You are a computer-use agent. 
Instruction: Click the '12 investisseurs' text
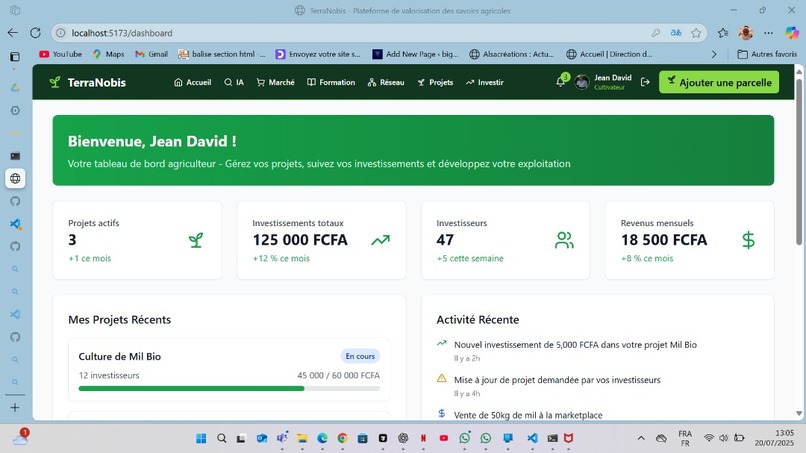(x=109, y=375)
